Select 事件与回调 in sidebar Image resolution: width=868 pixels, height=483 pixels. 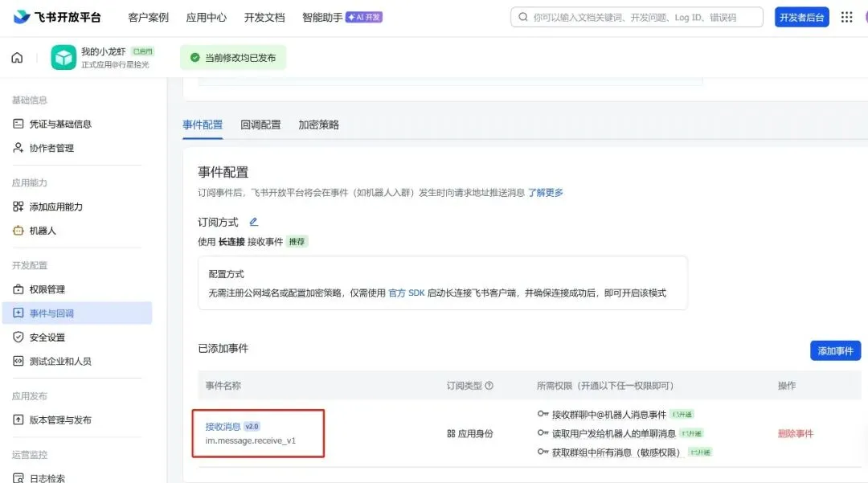point(77,313)
